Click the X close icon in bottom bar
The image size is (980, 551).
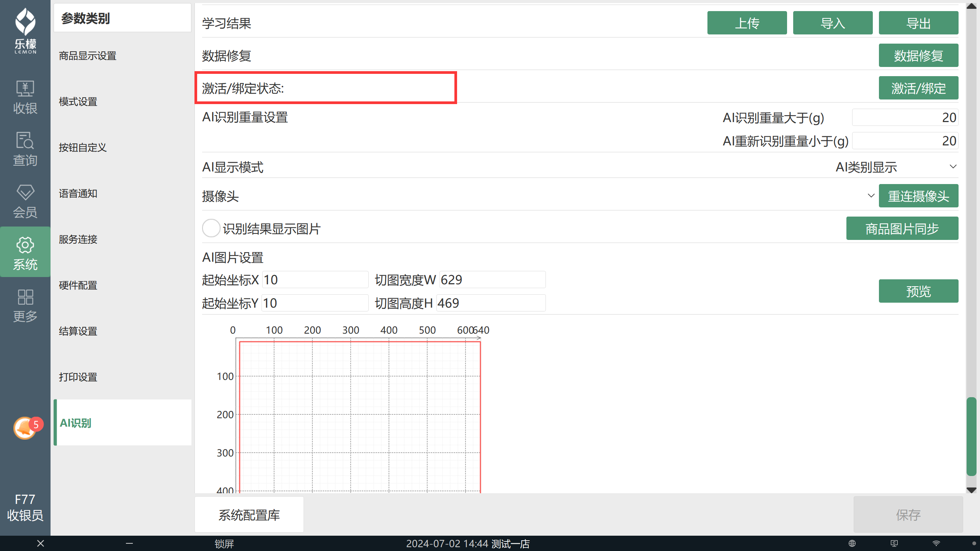pos(41,543)
